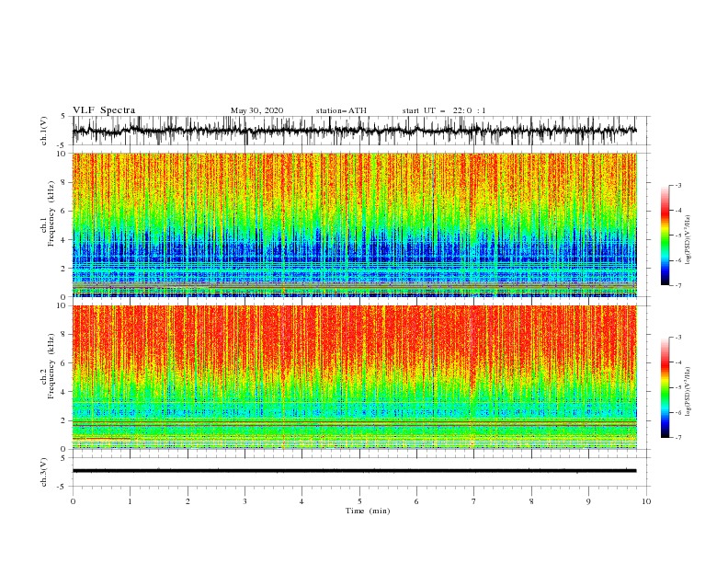Click the '-7' label on lower colorbar

pos(678,437)
